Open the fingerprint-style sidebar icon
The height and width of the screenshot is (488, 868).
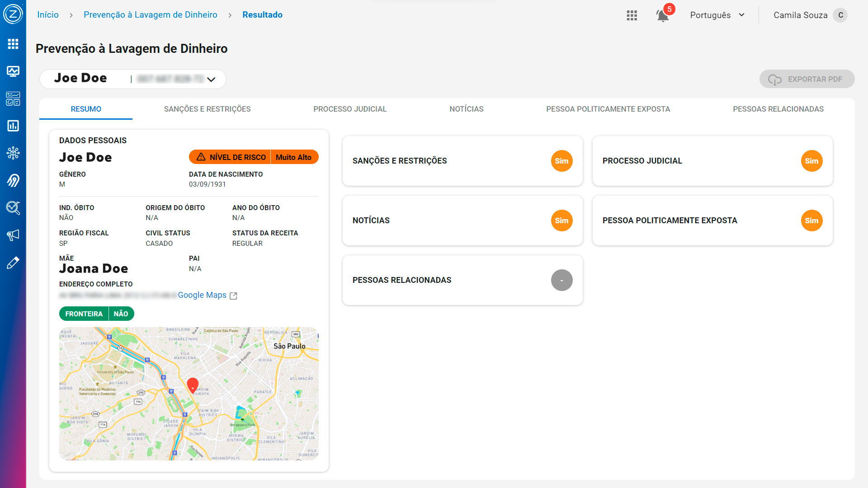[x=13, y=180]
